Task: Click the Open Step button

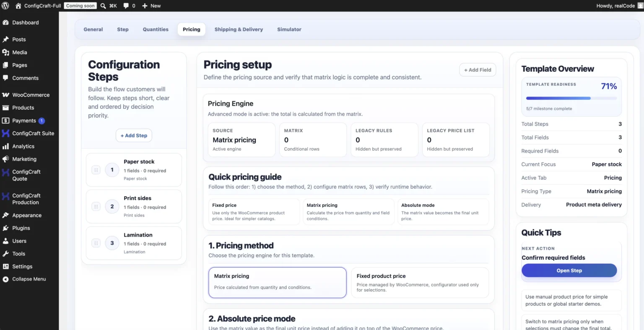Action: coord(569,271)
